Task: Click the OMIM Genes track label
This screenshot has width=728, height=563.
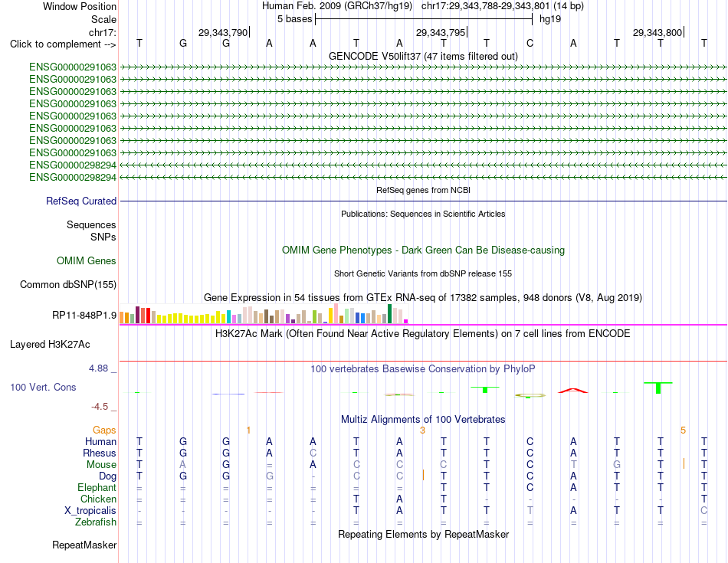Action: click(x=87, y=261)
